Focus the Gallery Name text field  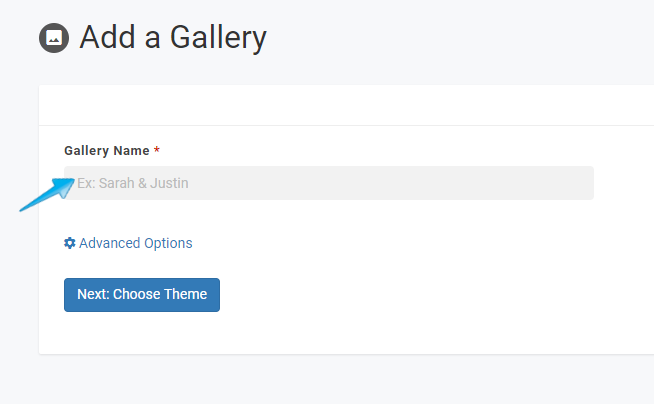pos(329,183)
